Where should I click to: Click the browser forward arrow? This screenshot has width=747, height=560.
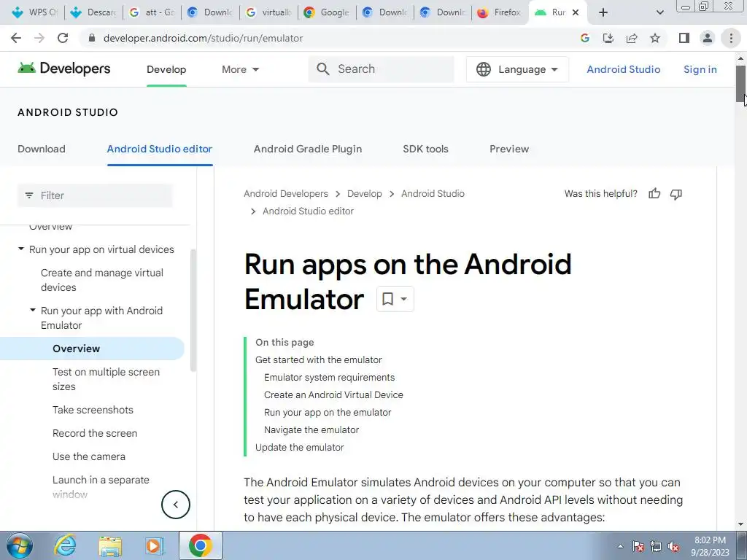click(39, 38)
